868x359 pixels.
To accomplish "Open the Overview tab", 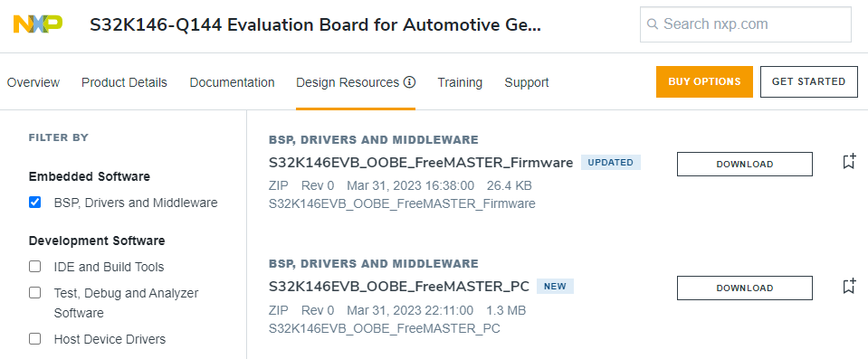I will click(x=33, y=82).
